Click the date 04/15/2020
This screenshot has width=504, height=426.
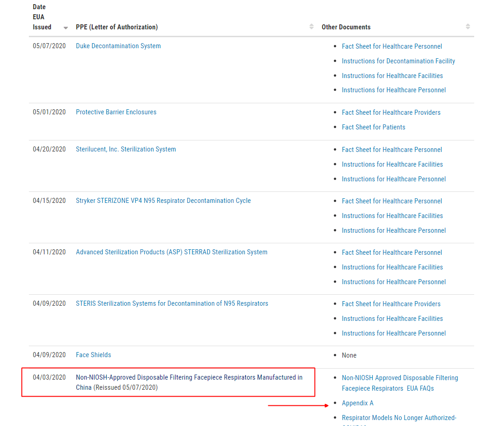point(49,201)
